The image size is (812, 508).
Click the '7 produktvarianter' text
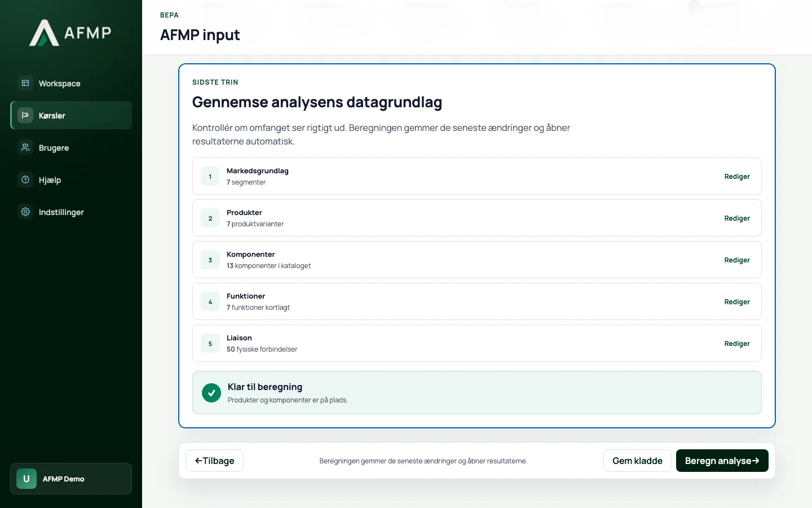point(255,224)
